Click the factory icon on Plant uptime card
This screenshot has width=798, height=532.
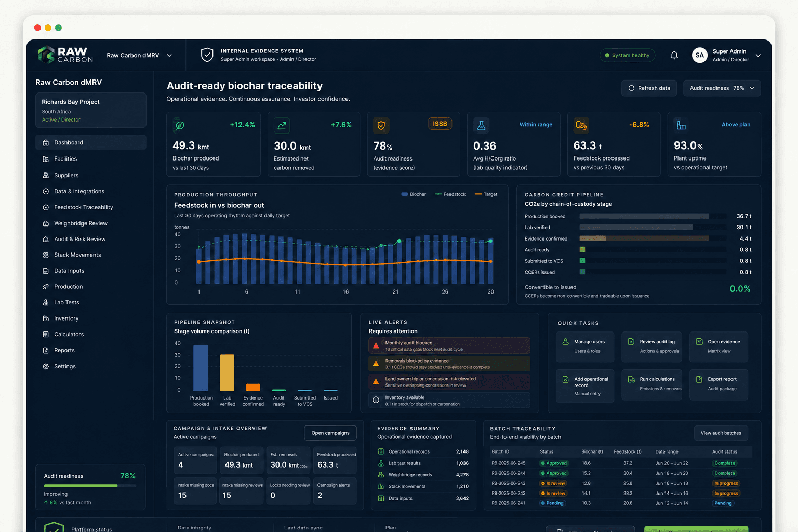(x=681, y=125)
